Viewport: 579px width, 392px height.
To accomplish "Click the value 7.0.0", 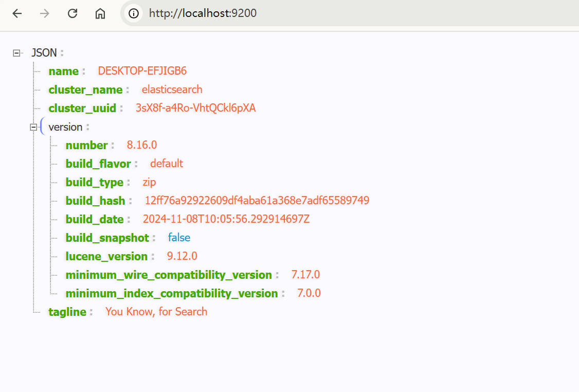I will [309, 293].
